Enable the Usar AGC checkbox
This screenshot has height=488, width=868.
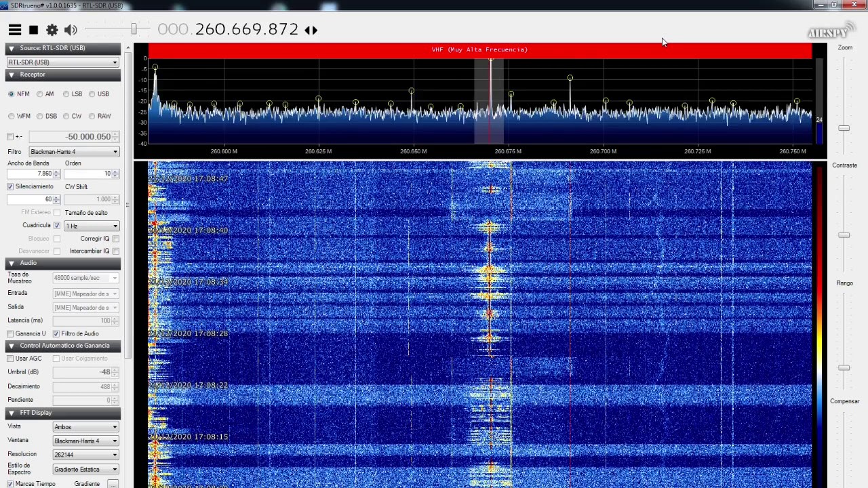tap(10, 359)
